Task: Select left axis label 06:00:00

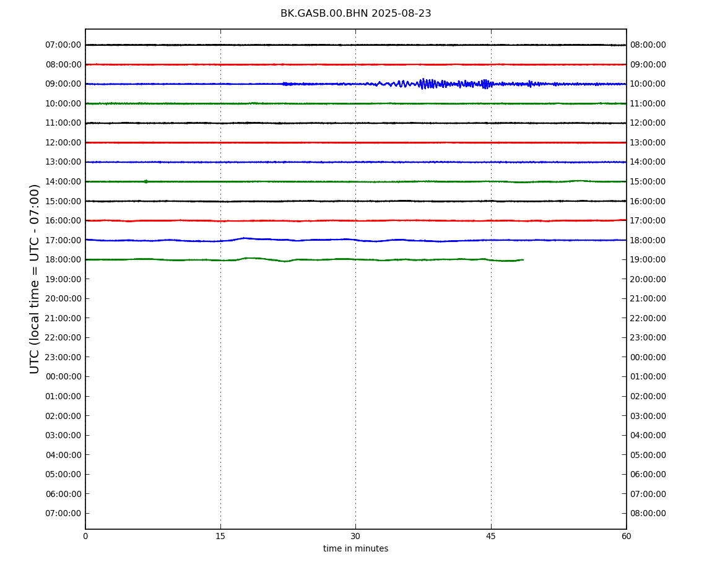Action: pyautogui.click(x=64, y=494)
